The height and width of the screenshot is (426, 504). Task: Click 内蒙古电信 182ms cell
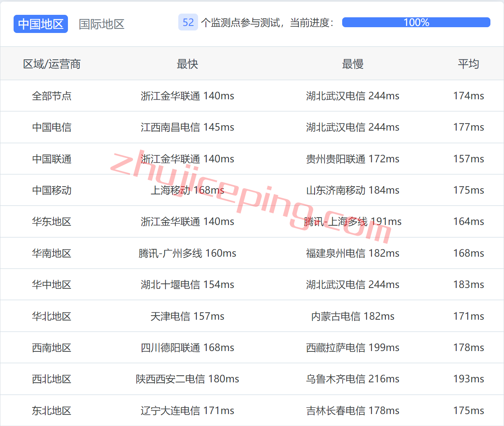(x=353, y=316)
